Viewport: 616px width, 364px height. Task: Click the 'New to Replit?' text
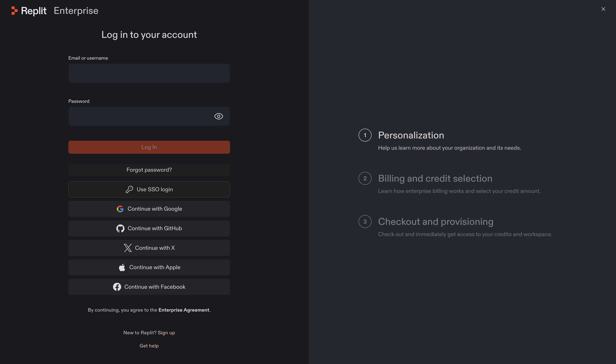pos(140,333)
